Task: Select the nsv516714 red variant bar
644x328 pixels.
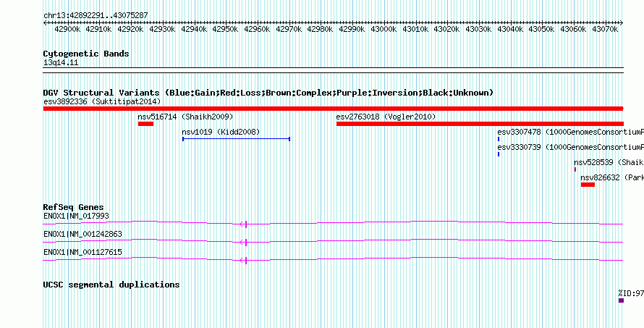Action: [145, 124]
